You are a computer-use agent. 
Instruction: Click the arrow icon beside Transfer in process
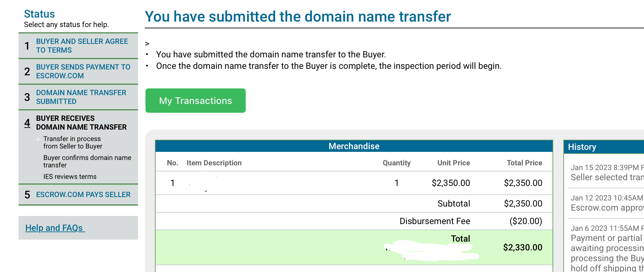[x=37, y=139]
